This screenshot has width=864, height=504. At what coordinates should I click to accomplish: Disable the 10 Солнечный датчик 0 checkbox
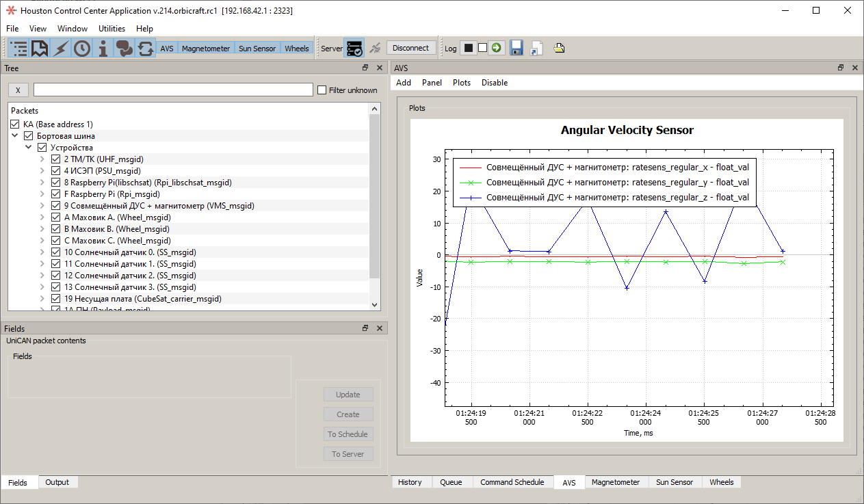coord(55,252)
